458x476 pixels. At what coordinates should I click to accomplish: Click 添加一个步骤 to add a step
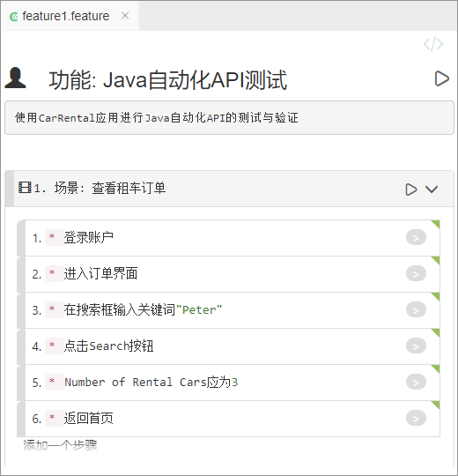click(60, 445)
